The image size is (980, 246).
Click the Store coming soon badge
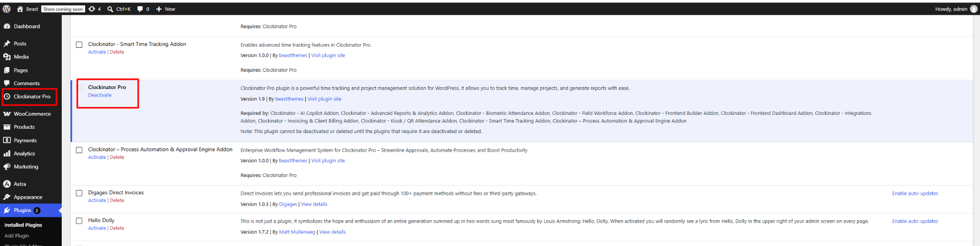63,9
